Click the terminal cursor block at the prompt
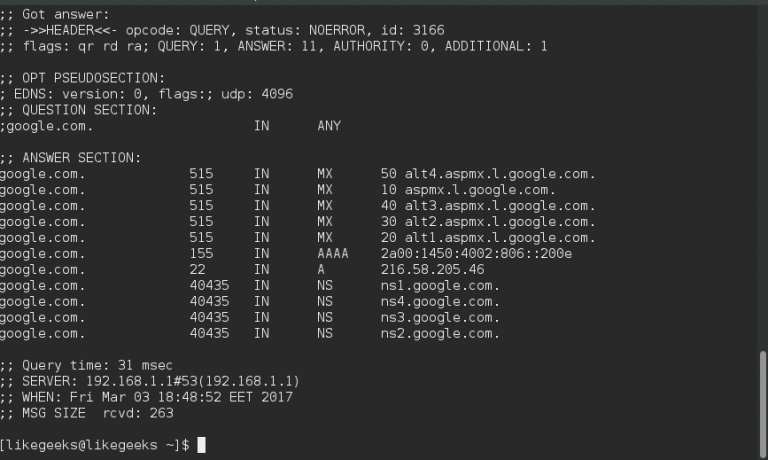 (x=201, y=445)
